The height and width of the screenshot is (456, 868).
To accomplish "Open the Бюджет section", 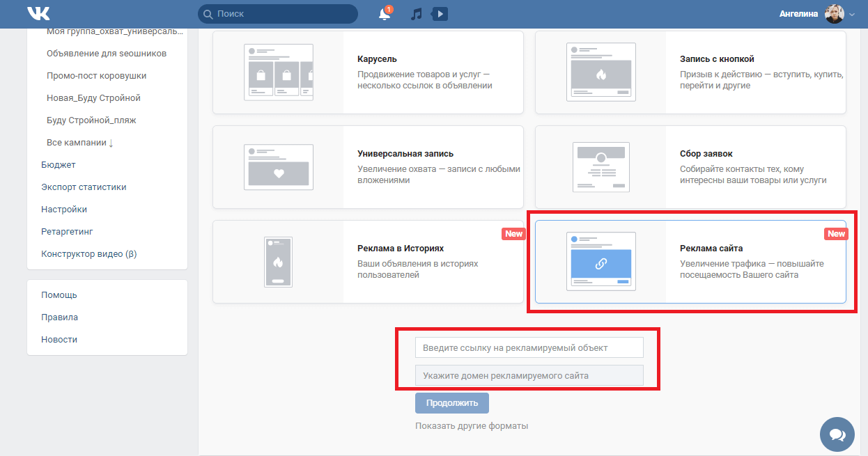I will pyautogui.click(x=59, y=165).
